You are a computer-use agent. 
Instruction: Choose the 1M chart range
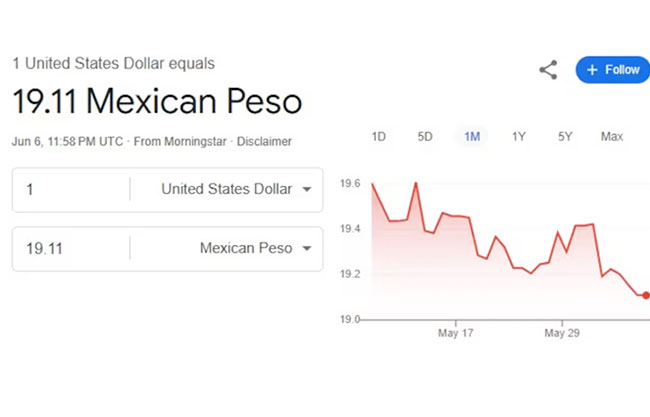click(x=472, y=136)
